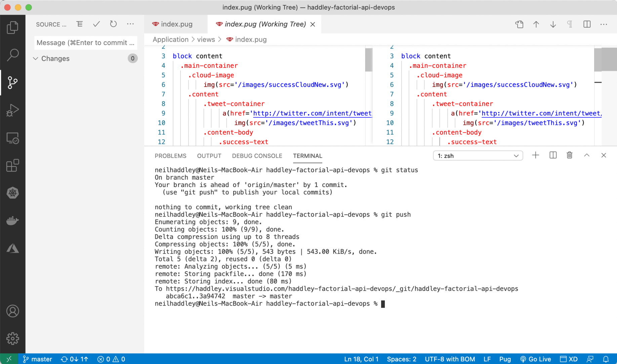This screenshot has height=364, width=617.
Task: Open the Accounts menu icon
Action: tap(12, 311)
